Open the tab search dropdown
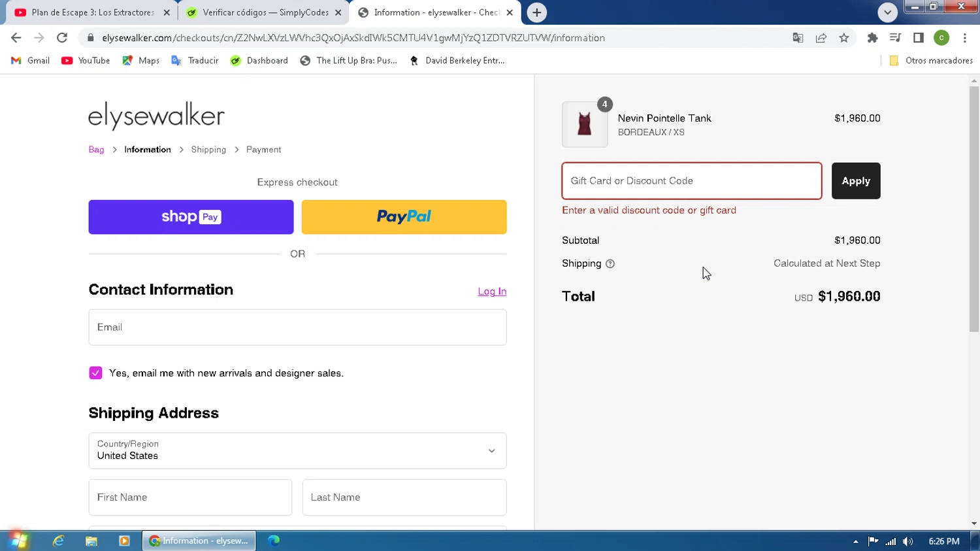The image size is (980, 551). 887,12
